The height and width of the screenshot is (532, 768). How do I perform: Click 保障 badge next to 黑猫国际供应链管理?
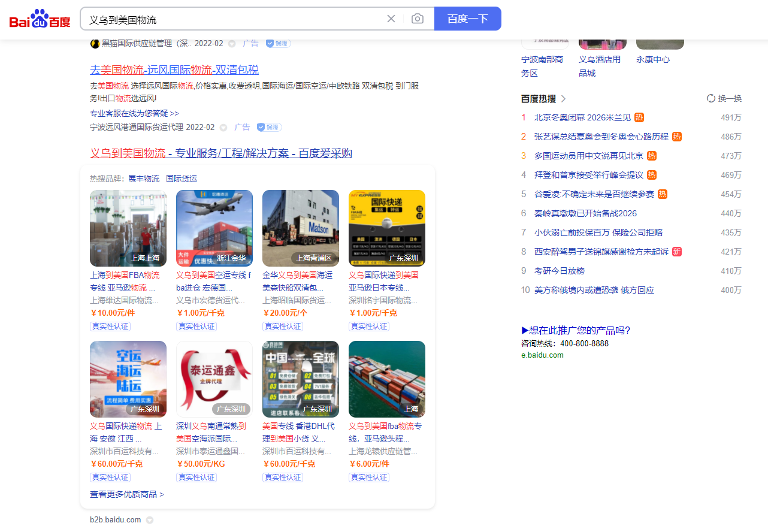[x=278, y=43]
